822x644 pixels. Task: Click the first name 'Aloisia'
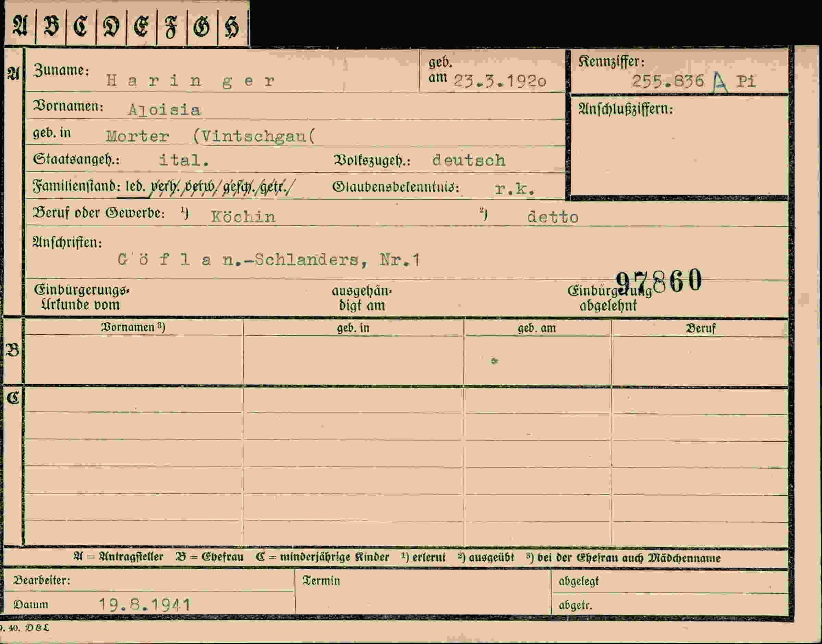pos(165,110)
